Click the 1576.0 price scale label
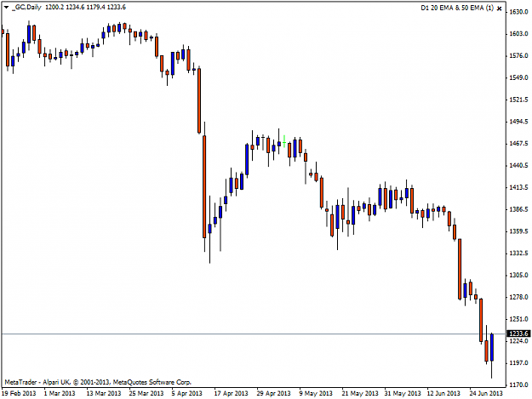Viewport: 532px width, 399px height. [x=518, y=55]
